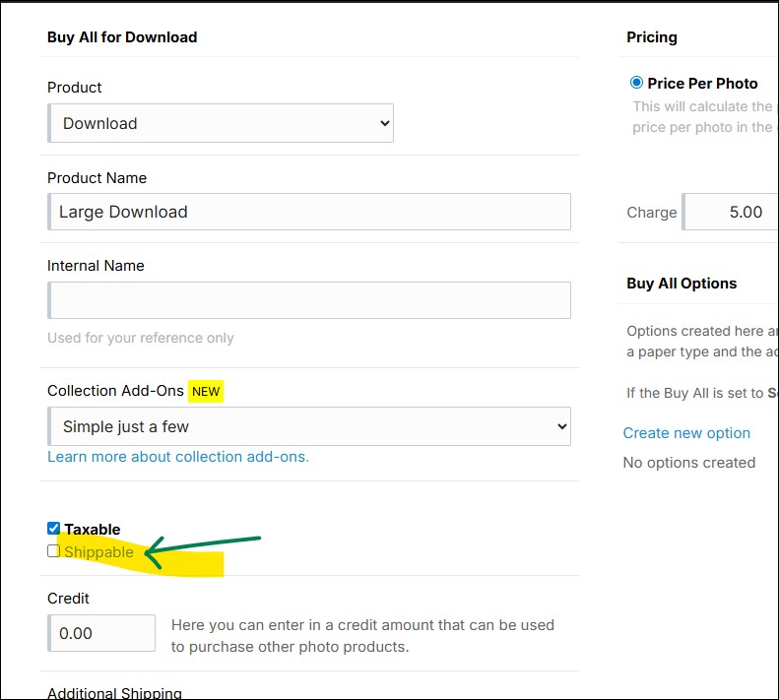Image resolution: width=779 pixels, height=700 pixels.
Task: Focus the empty Internal Name field
Action: (309, 300)
